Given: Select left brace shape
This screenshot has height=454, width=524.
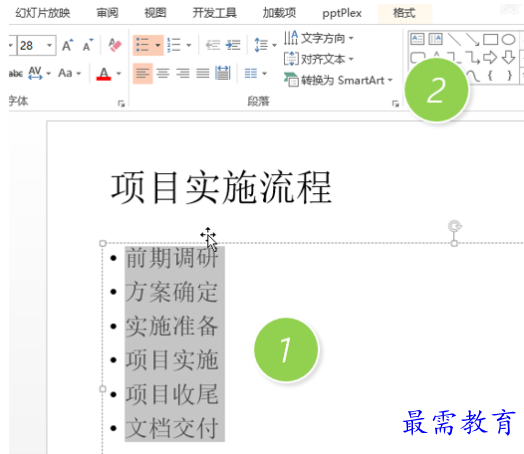Looking at the screenshot, I should pyautogui.click(x=490, y=75).
